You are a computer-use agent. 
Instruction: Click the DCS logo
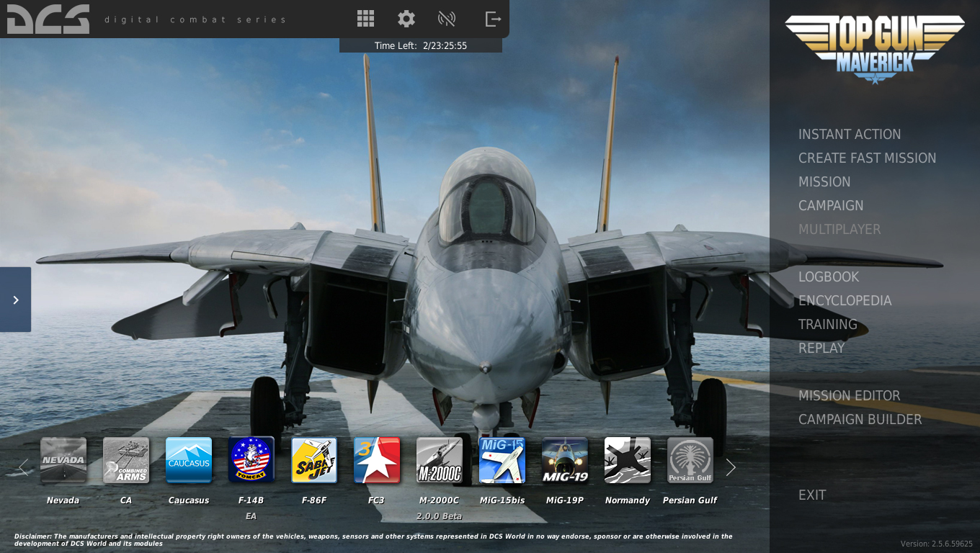[x=48, y=19]
